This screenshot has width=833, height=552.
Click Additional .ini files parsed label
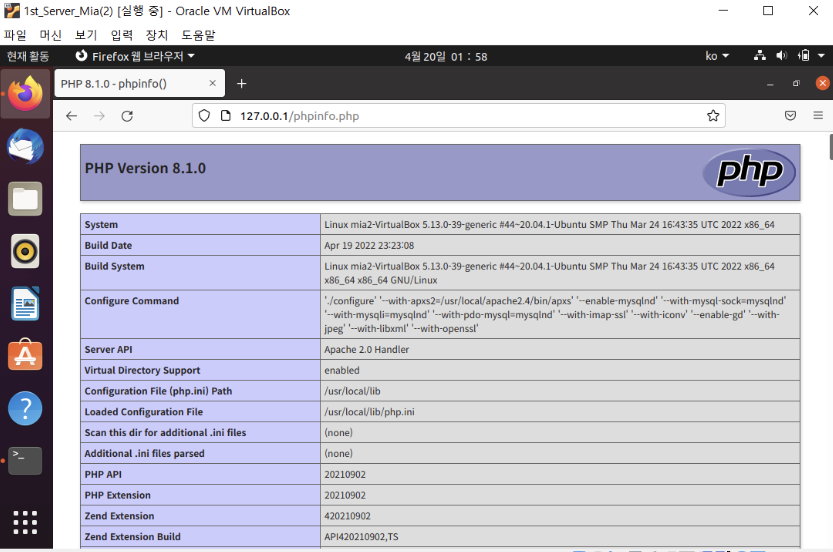pyautogui.click(x=144, y=453)
